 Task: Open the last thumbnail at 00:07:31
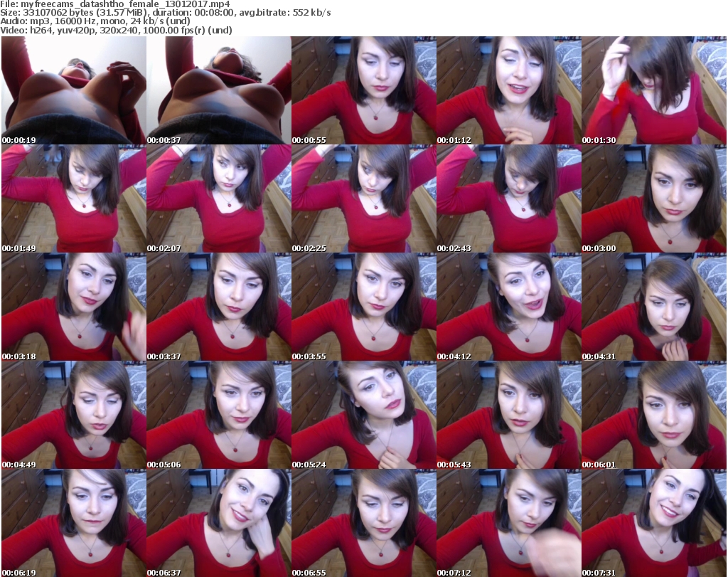coord(654,523)
